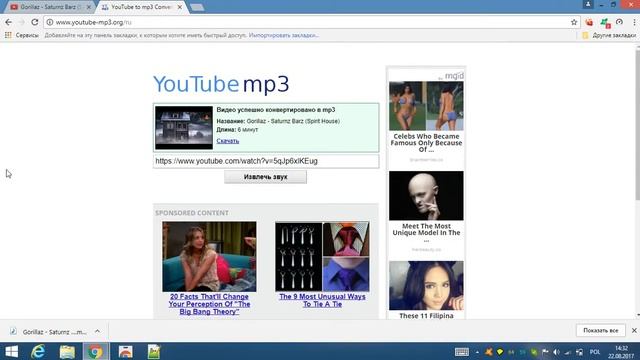Open the green notepad taskbar app
The height and width of the screenshot is (360, 640).
[154, 351]
